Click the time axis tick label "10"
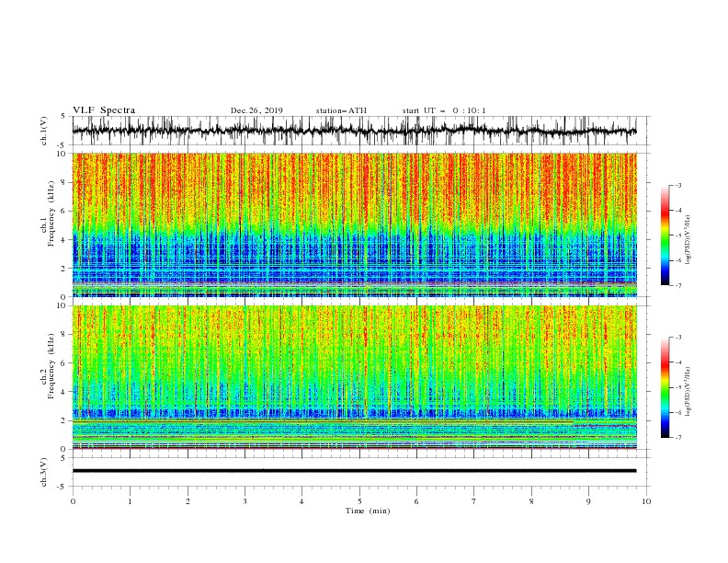 click(x=646, y=501)
